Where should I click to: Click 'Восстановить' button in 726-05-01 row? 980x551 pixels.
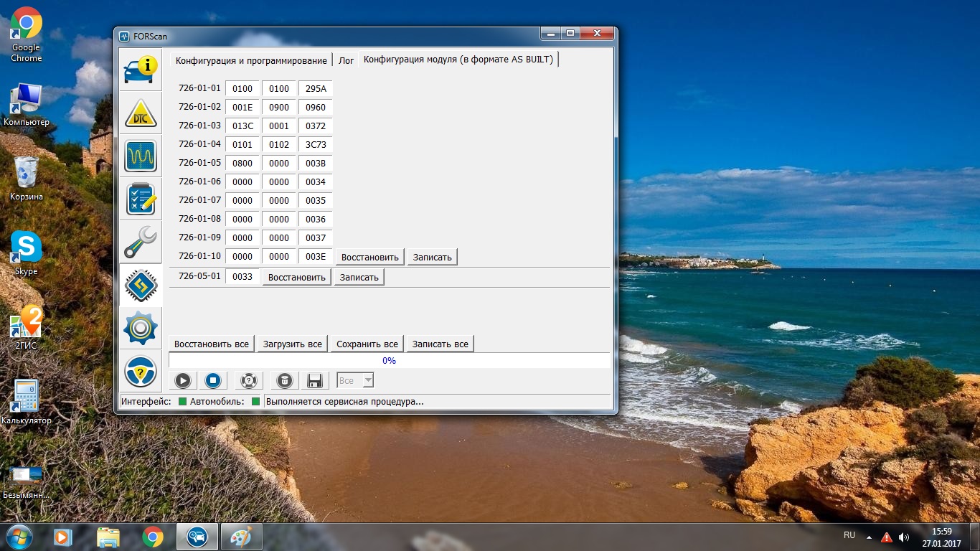click(x=296, y=277)
